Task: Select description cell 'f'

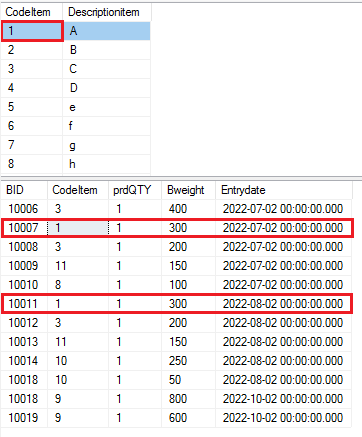Action: [107, 126]
